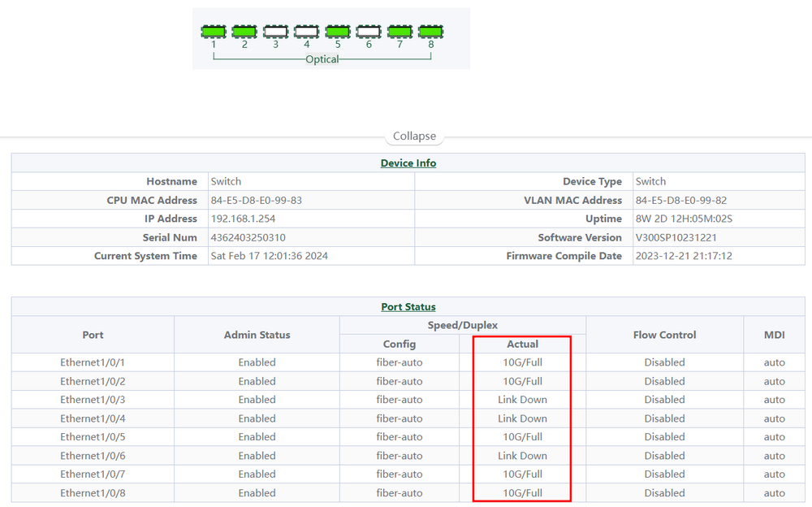Click 10G/Full actual speed for Ethernet1/0/8
The width and height of the screenshot is (812, 507).
point(522,493)
